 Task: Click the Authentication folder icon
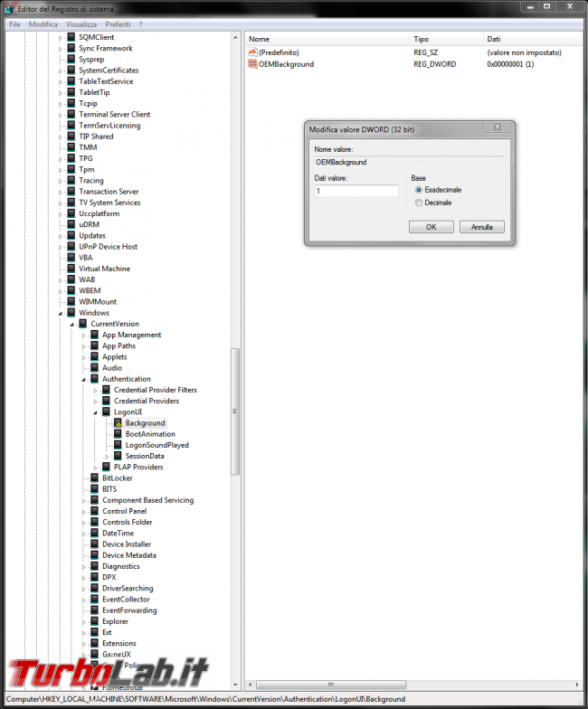[94, 378]
